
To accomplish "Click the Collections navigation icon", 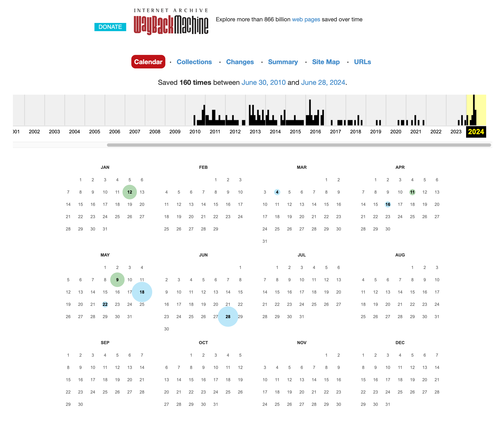I will point(194,62).
